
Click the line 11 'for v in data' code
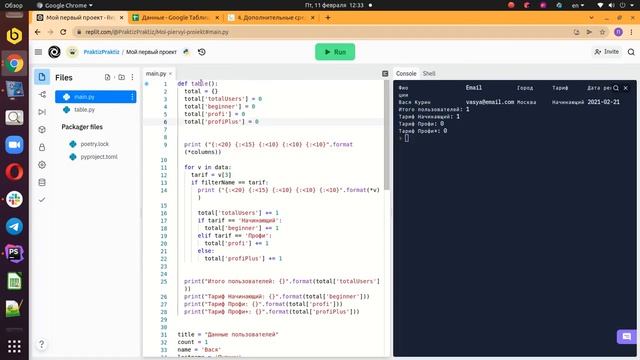click(208, 167)
